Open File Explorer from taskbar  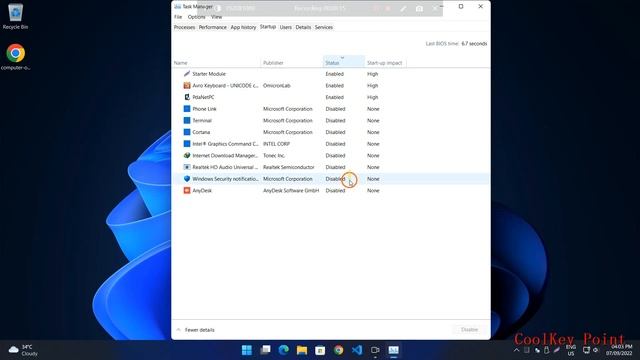coord(302,350)
